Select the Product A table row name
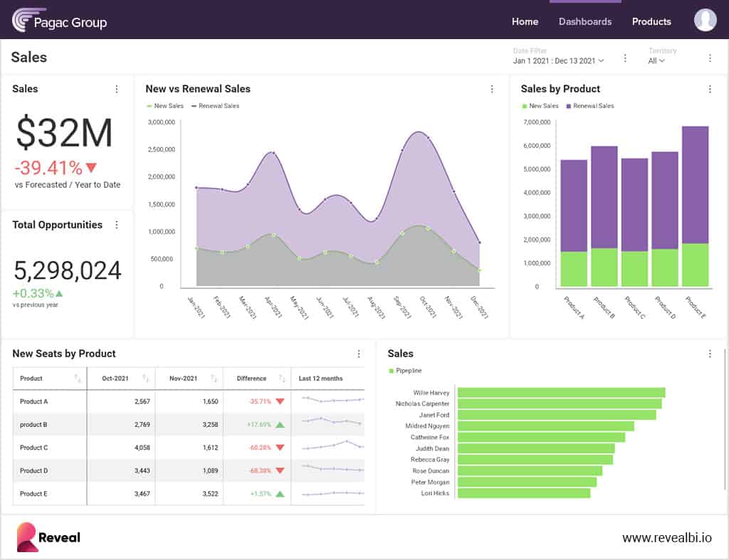The width and height of the screenshot is (729, 560). [34, 401]
